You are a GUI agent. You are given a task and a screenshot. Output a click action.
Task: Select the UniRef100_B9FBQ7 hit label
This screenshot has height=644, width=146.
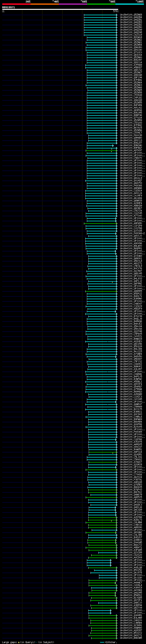(131, 148)
